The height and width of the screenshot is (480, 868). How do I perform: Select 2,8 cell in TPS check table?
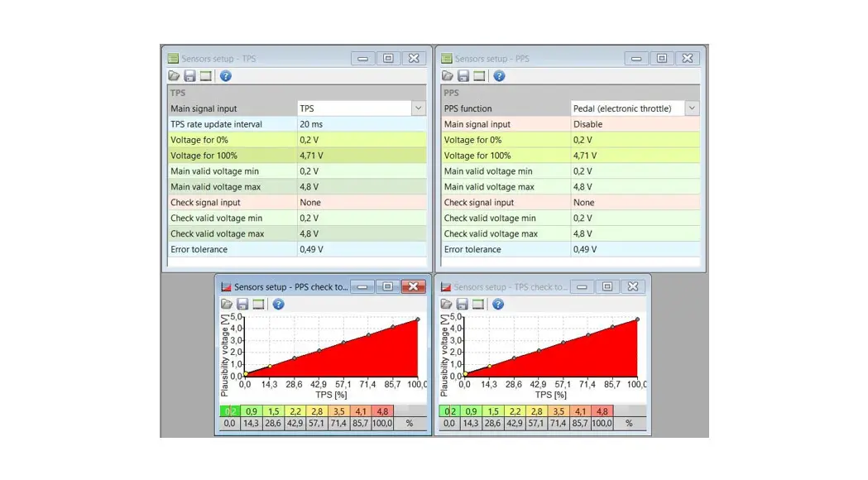coord(536,411)
